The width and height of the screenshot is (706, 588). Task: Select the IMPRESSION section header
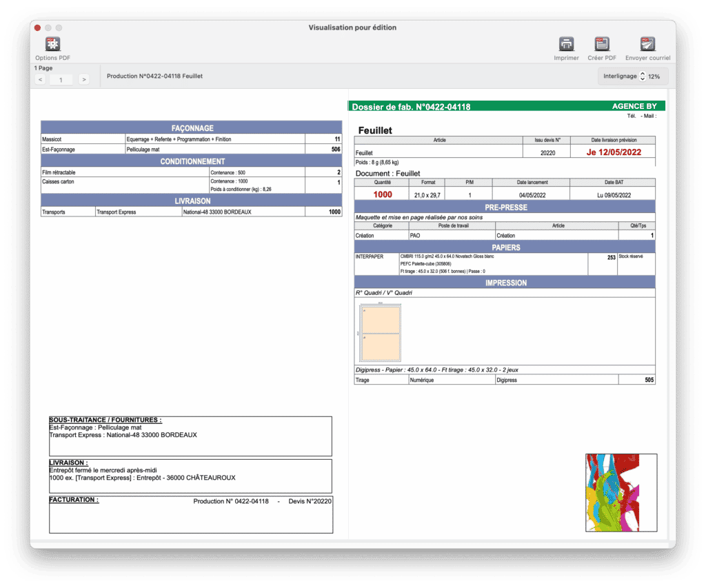(505, 283)
